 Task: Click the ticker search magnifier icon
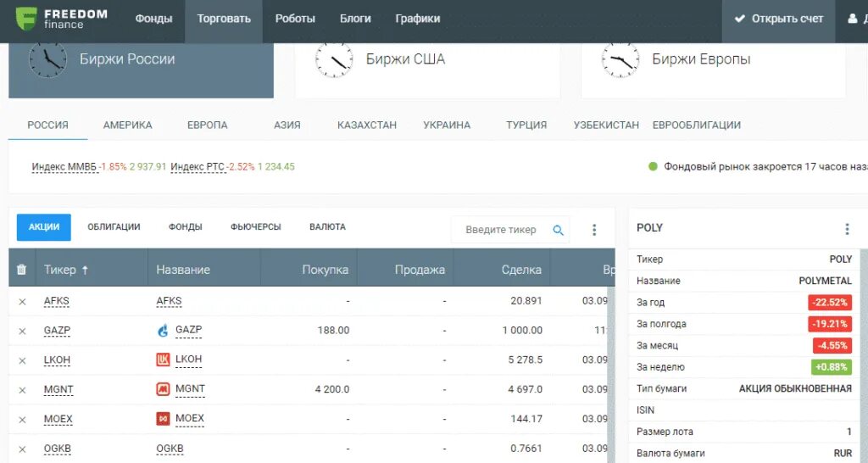click(558, 230)
